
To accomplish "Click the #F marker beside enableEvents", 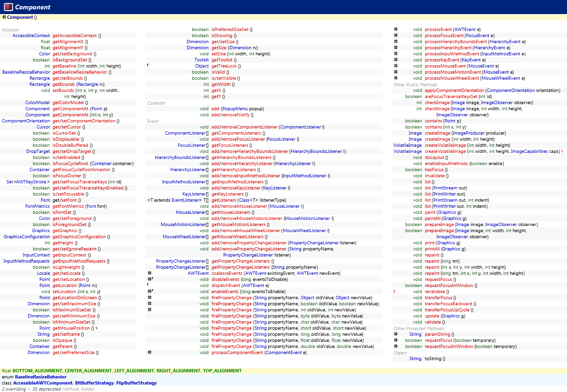I will (x=150, y=291).
